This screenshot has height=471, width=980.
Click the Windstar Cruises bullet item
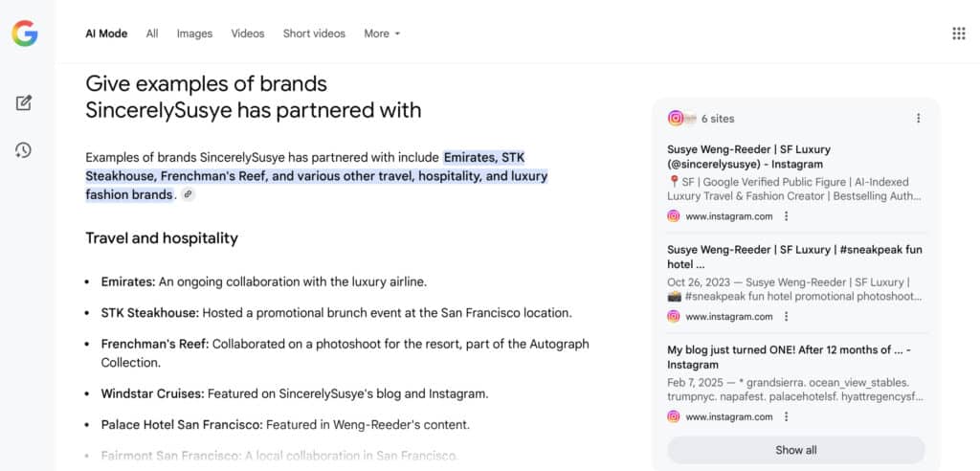tap(295, 394)
